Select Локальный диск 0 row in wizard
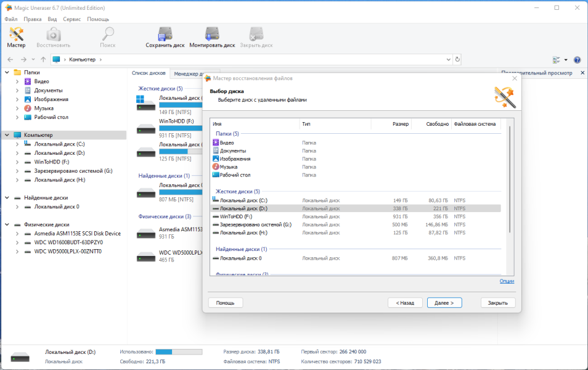This screenshot has width=588, height=370. click(x=356, y=258)
